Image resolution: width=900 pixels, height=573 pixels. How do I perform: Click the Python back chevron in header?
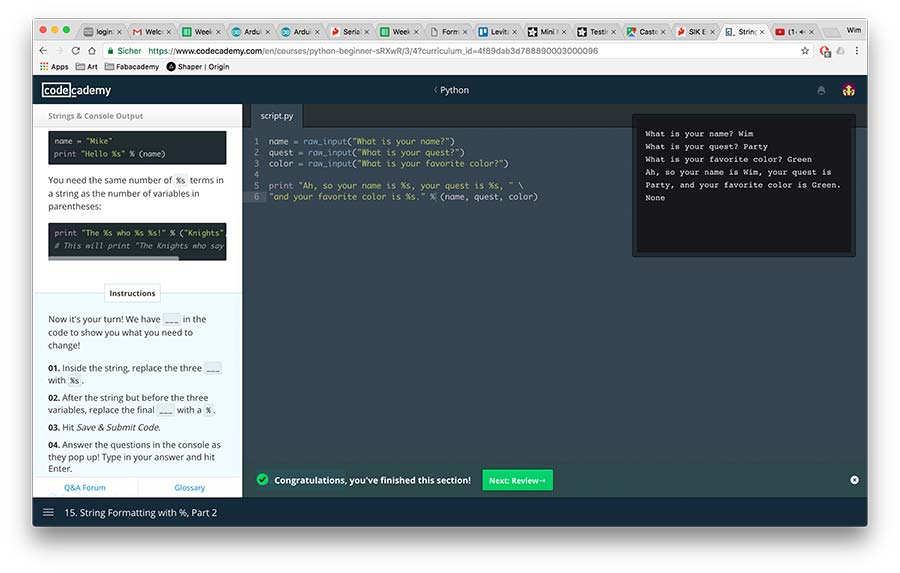tap(435, 90)
